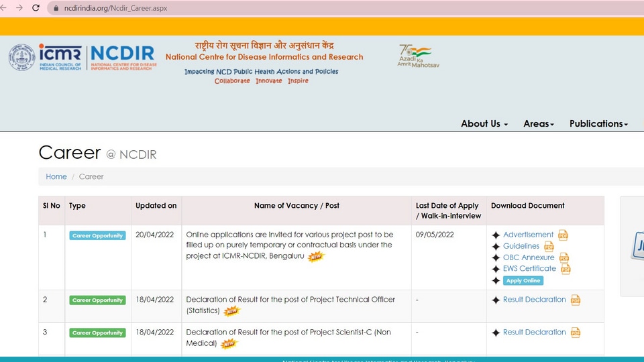The image size is (644, 362).
Task: Click the Project Scientist-C result text
Action: coord(288,337)
